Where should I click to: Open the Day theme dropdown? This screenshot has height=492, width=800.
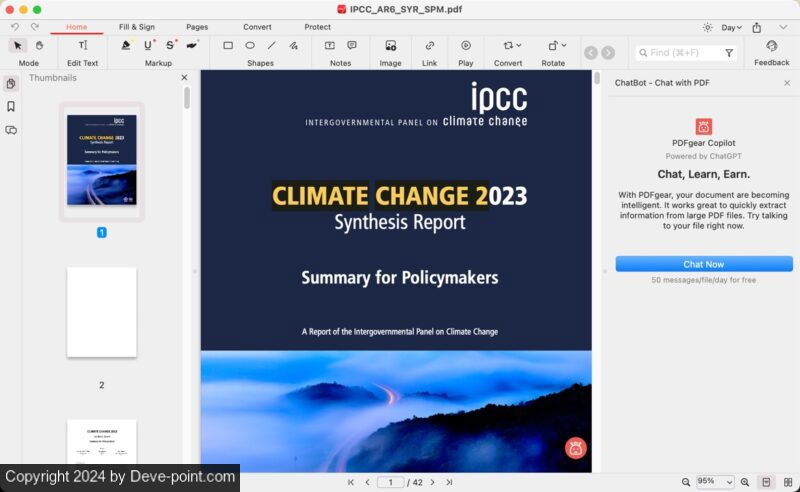tap(730, 27)
